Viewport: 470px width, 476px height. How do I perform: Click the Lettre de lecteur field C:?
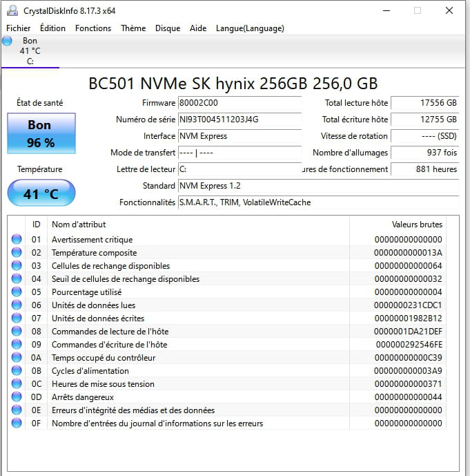pyautogui.click(x=239, y=169)
